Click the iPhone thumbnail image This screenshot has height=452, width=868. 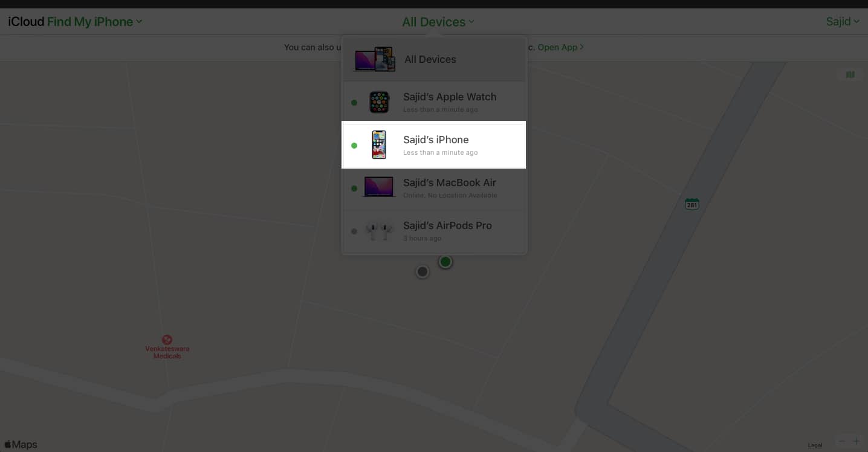(379, 145)
